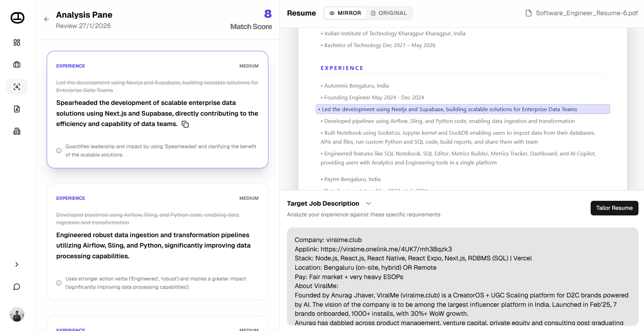
Task: Click the file icon beside the resume filename
Action: click(529, 13)
